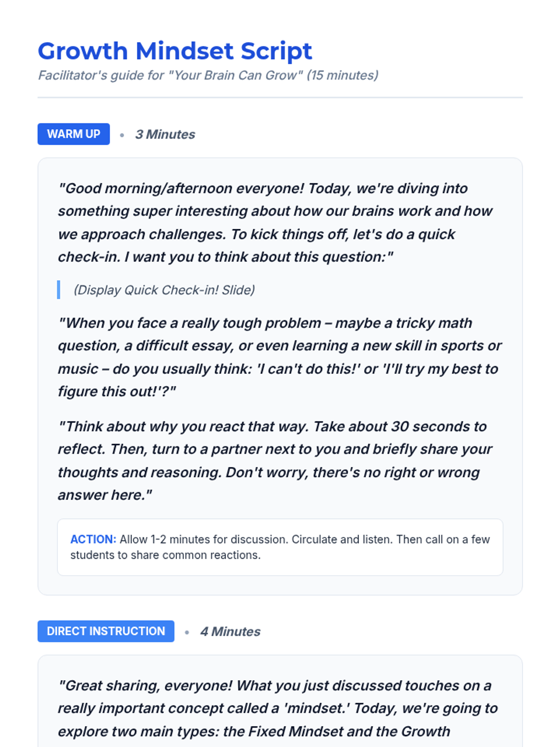Click the dot separator after DIRECT INSTRUCTION
Viewport: 560px width, 747px height.
point(187,633)
